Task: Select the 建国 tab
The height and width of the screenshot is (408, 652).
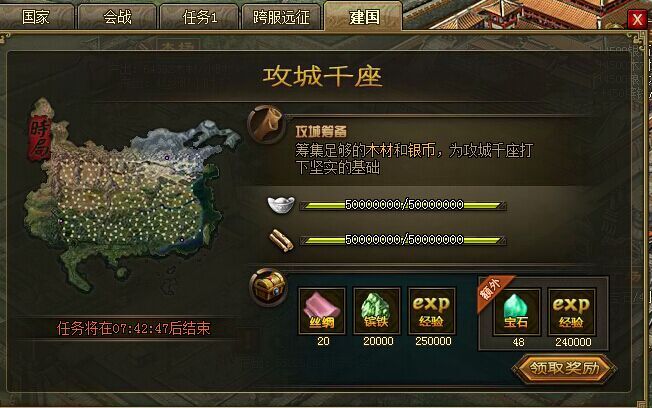Action: pyautogui.click(x=363, y=16)
